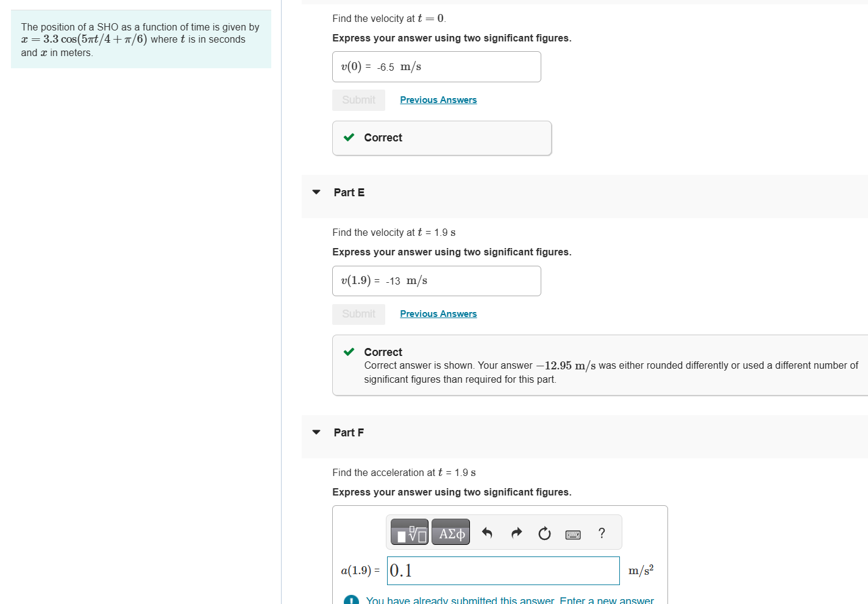
Task: Click the 'Find the velocity at t = 1.9 s' text
Action: (x=394, y=232)
